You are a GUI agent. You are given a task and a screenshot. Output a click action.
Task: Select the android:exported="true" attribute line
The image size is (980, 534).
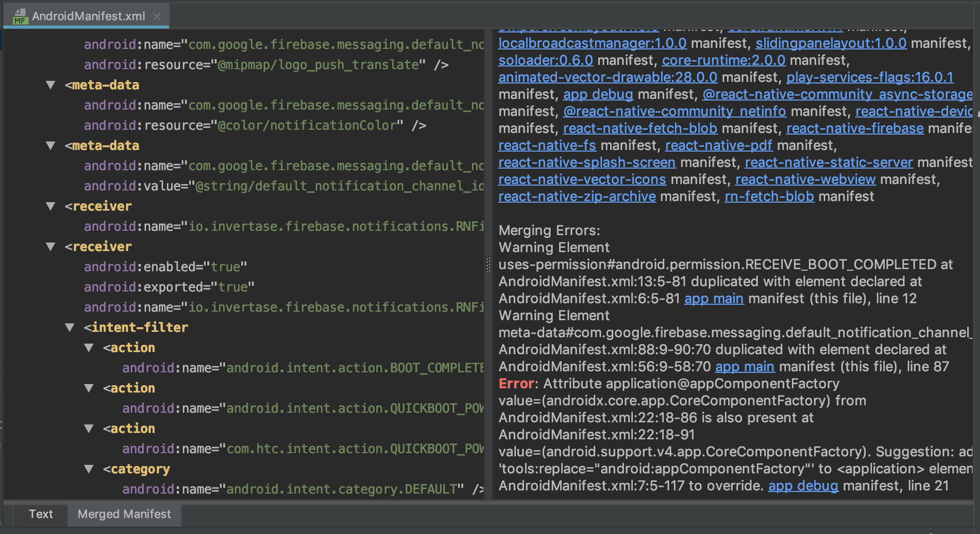pyautogui.click(x=169, y=287)
